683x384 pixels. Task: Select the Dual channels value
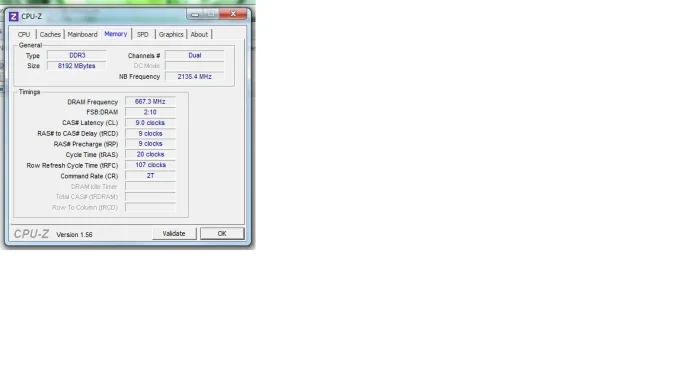[195, 55]
